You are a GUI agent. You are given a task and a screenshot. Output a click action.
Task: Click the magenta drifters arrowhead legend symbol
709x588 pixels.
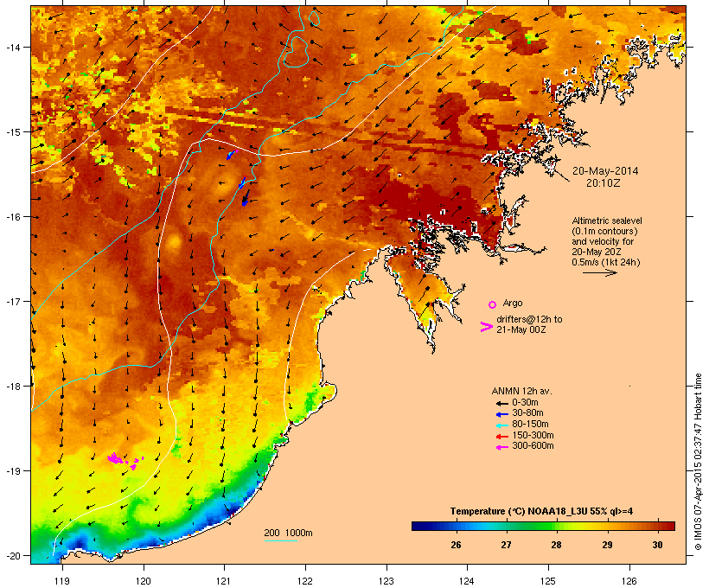(487, 327)
